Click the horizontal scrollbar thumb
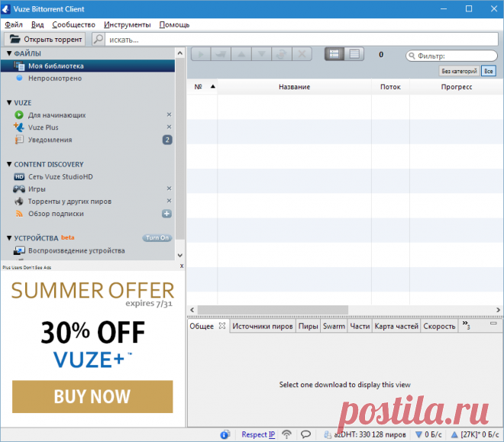The width and height of the screenshot is (504, 442). coord(273,310)
